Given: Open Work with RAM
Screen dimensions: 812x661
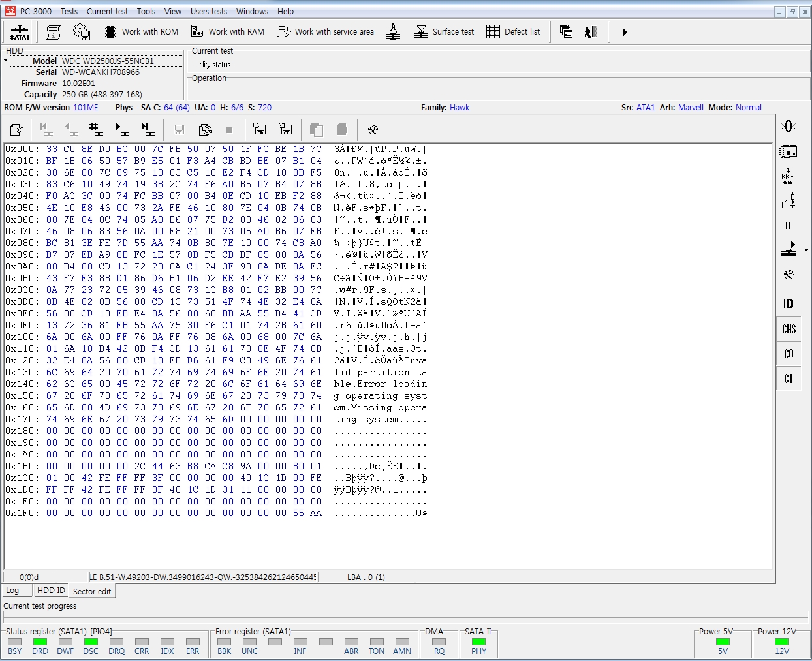Looking at the screenshot, I should 227,31.
